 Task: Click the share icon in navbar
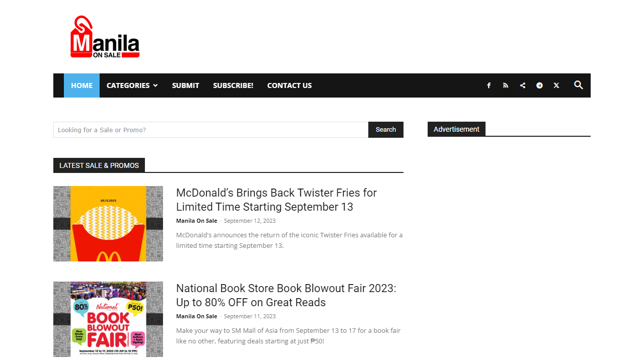click(x=523, y=85)
